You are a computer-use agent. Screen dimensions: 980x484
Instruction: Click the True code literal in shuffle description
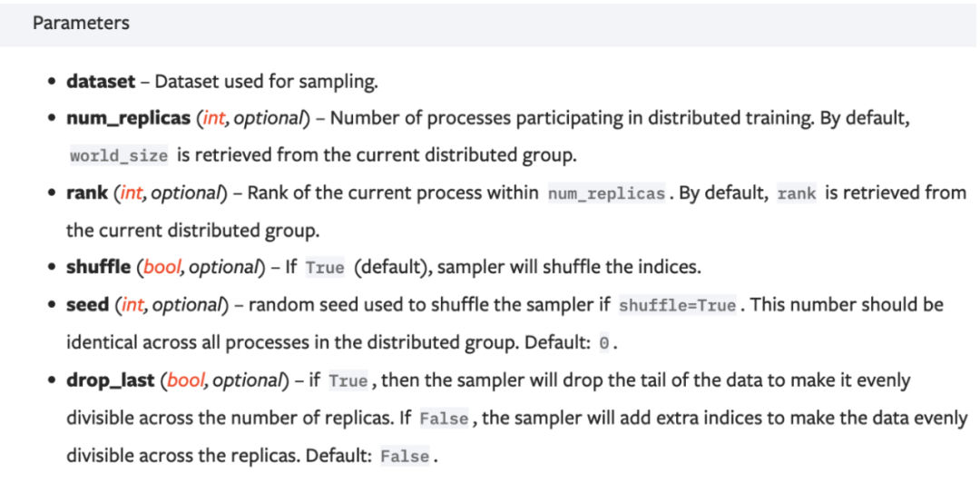(x=325, y=269)
